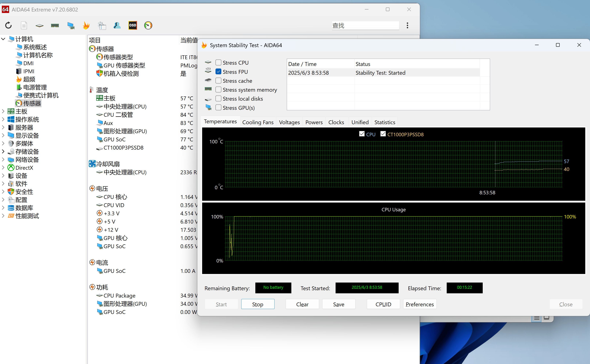Click the 功耗 power icon header

pos(92,287)
